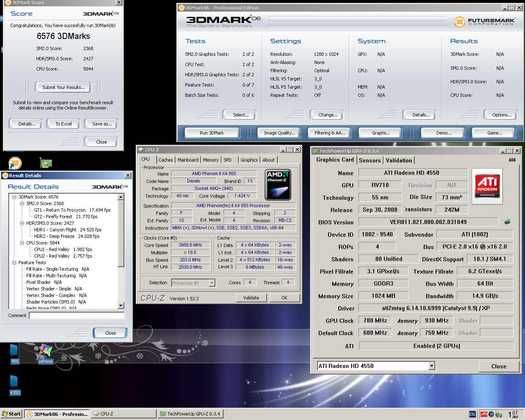Click Result Details scrollbar down arrow
The image size is (525, 420).
point(121,306)
